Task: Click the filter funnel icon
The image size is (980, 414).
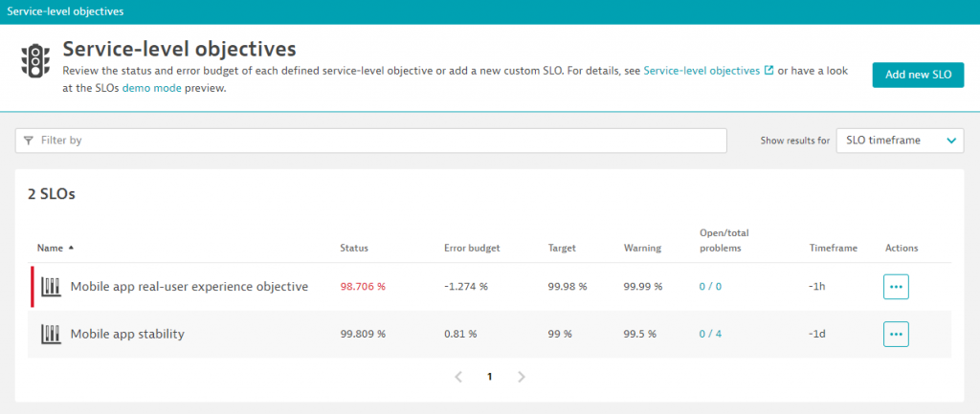Action: (x=29, y=141)
